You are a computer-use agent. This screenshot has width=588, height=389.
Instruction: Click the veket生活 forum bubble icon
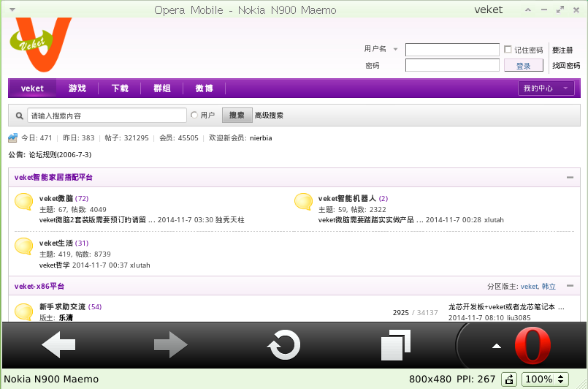click(x=23, y=246)
